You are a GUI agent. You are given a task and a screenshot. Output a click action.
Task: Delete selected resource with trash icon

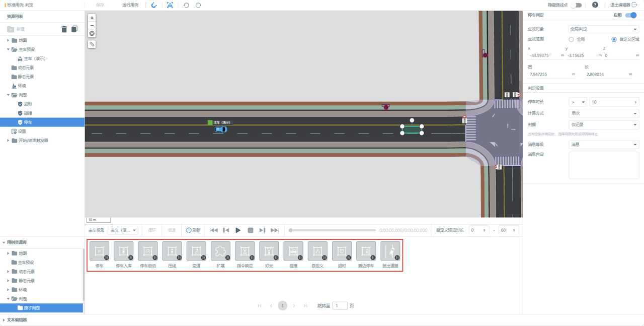[x=64, y=29]
